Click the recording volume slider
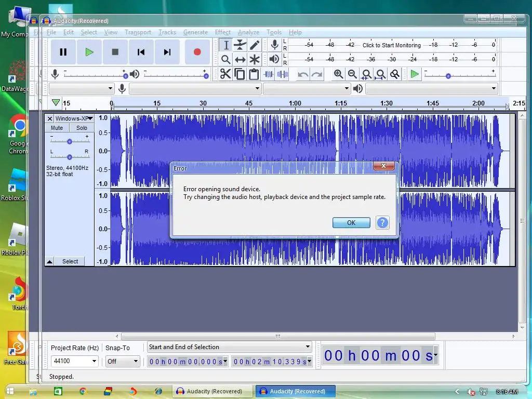The image size is (532, 399). (x=96, y=74)
